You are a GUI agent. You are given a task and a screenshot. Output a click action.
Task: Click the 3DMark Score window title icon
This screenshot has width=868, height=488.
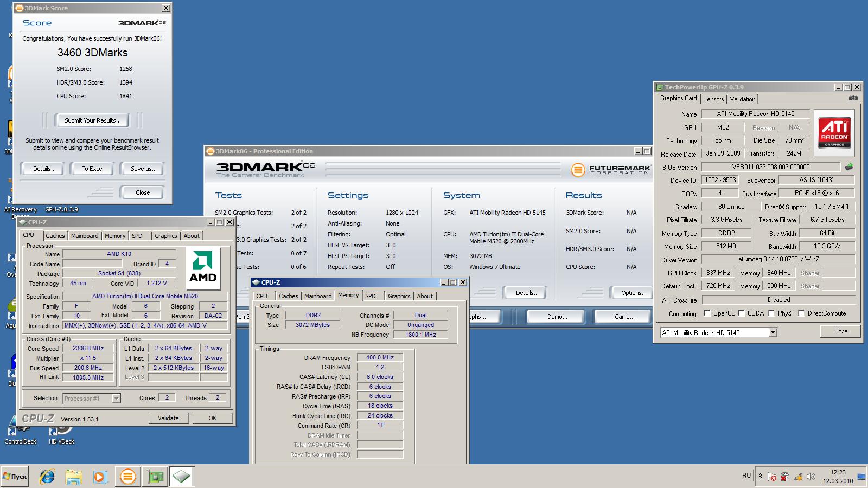coord(18,8)
